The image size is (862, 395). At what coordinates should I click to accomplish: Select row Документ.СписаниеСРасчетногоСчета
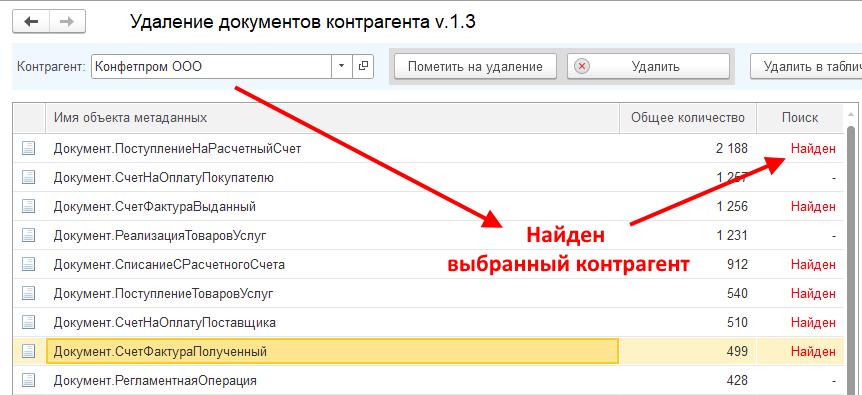point(428,265)
